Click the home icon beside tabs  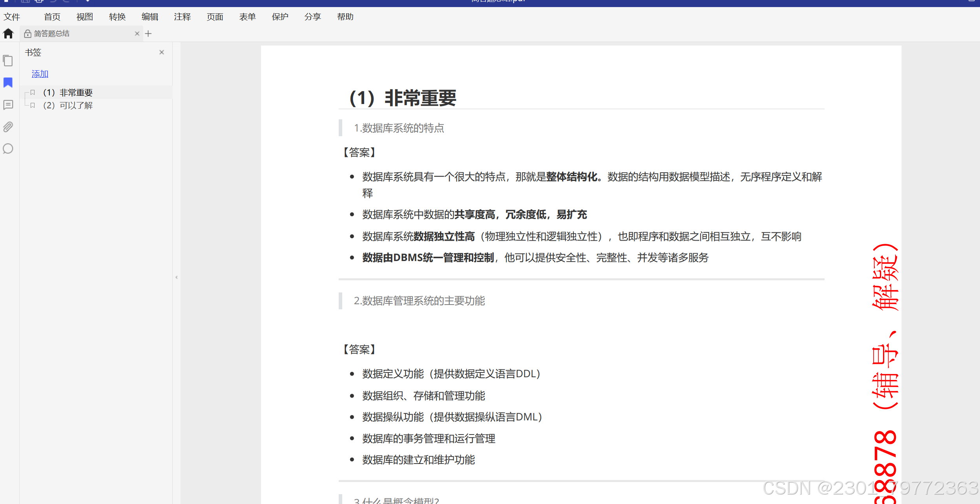pyautogui.click(x=8, y=34)
